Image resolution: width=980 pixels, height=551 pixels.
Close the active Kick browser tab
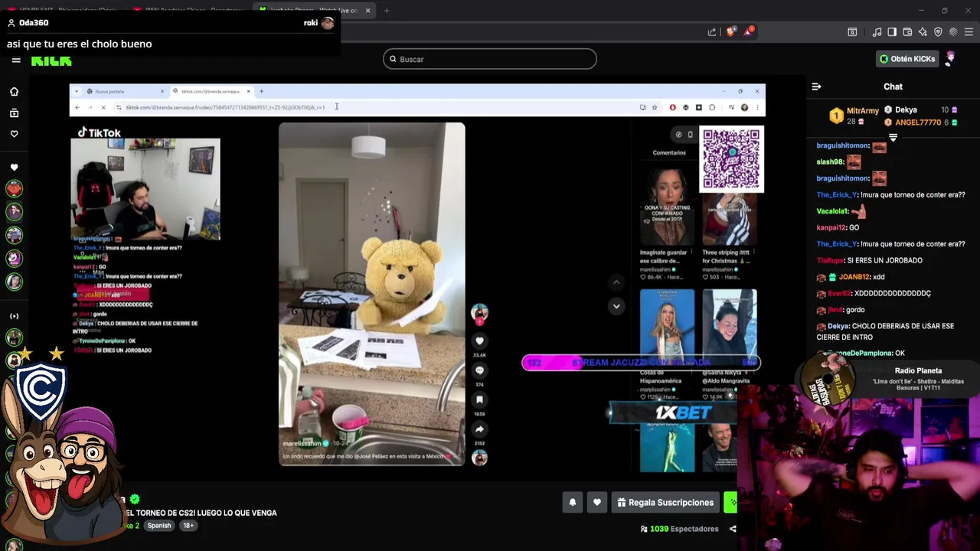coord(367,11)
